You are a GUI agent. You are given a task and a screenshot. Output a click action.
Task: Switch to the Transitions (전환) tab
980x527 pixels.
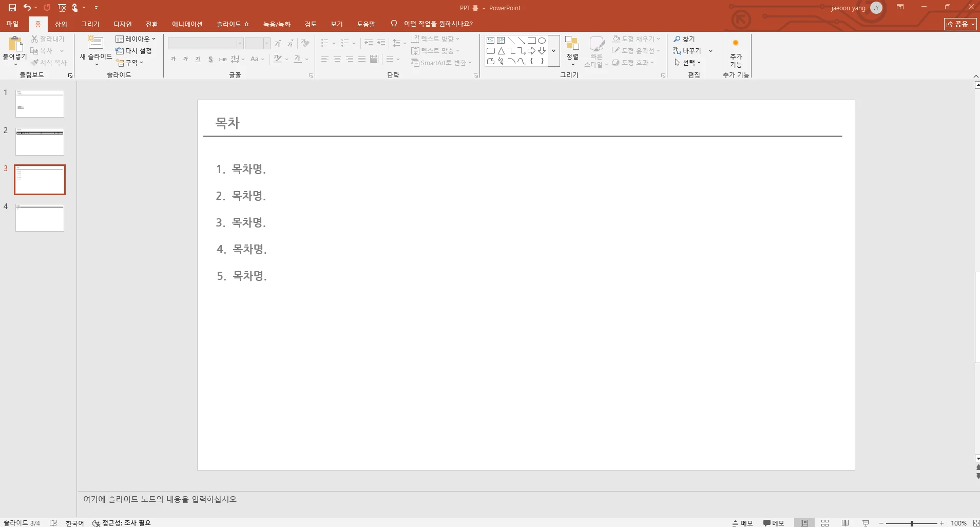[152, 24]
